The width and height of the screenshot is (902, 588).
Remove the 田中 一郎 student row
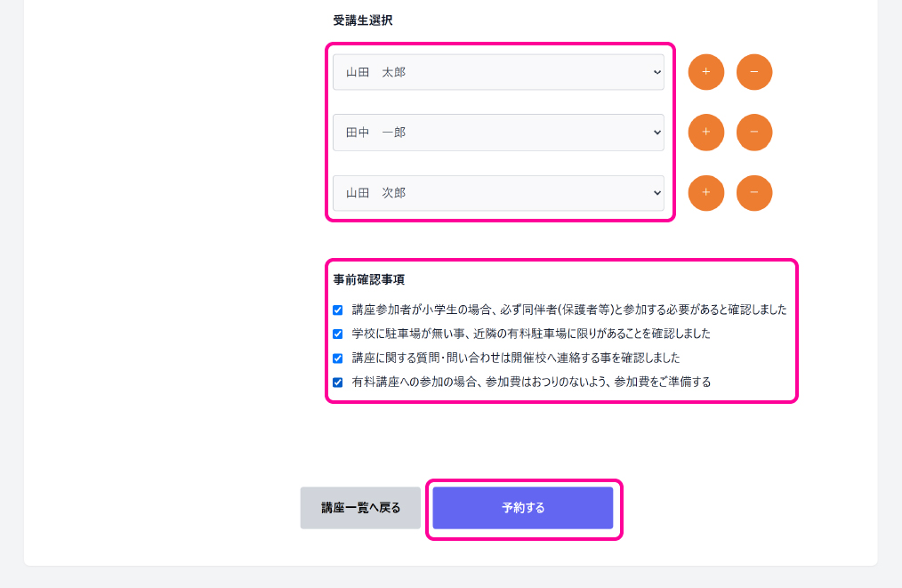coord(754,133)
